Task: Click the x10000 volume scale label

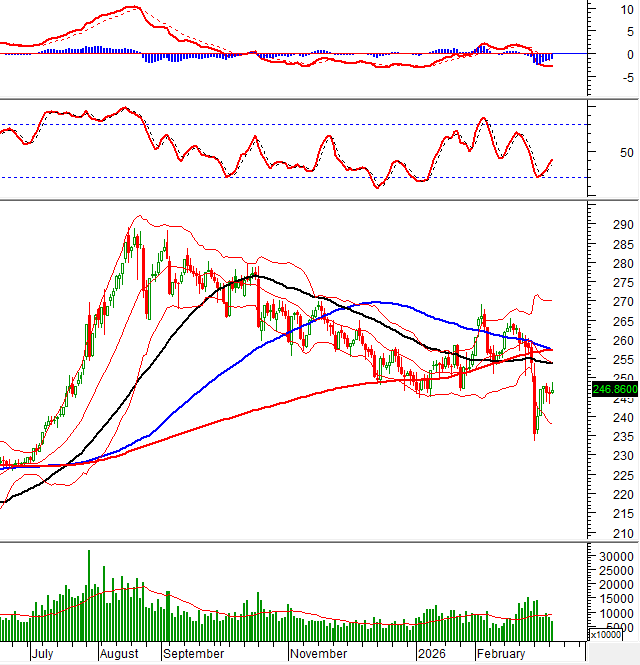Action: pos(608,634)
